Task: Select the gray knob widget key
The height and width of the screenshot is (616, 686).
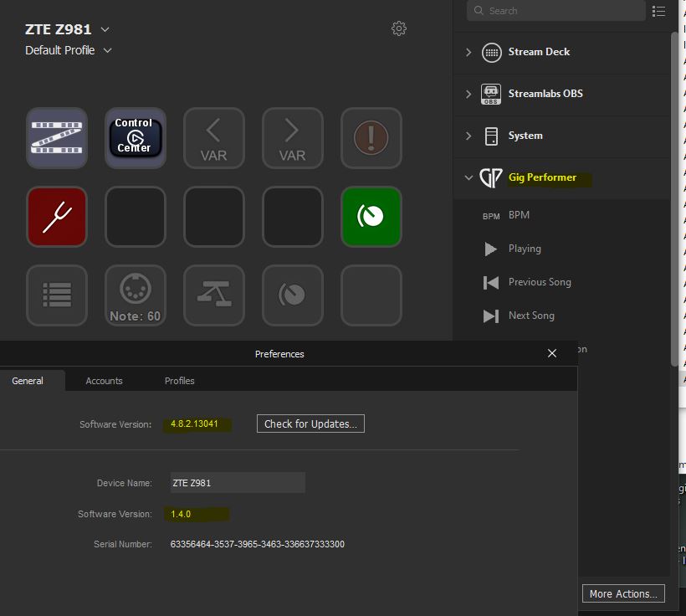Action: click(292, 295)
